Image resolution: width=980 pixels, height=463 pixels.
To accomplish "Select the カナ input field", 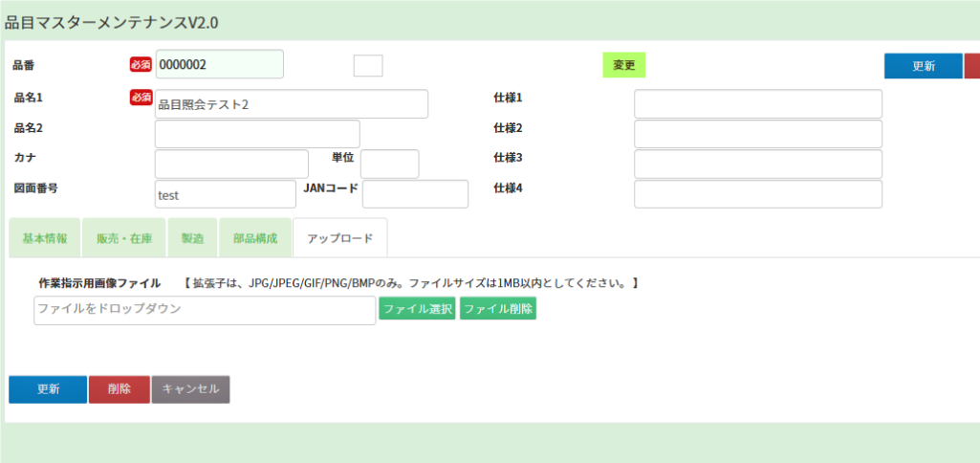I will (231, 164).
